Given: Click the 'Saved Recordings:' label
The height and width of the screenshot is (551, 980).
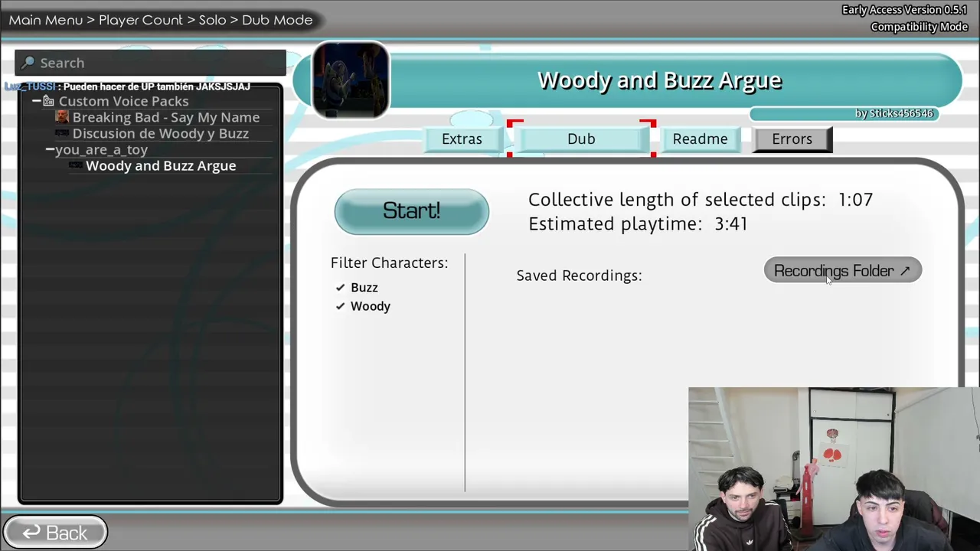Looking at the screenshot, I should tap(579, 275).
